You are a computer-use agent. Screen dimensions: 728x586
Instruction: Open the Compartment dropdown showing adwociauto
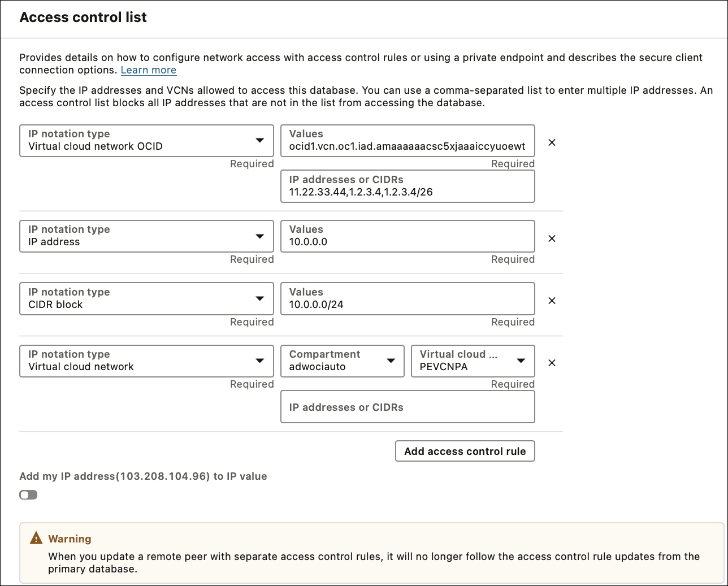point(342,361)
